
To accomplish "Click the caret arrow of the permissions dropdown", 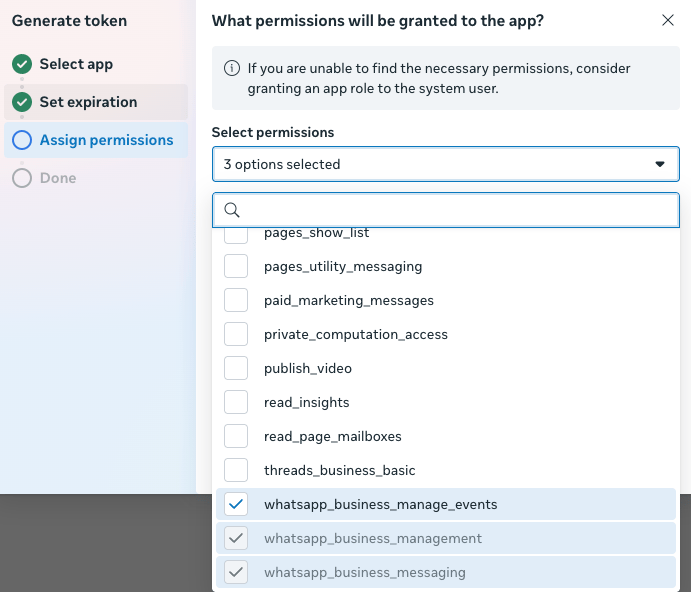I will point(660,164).
